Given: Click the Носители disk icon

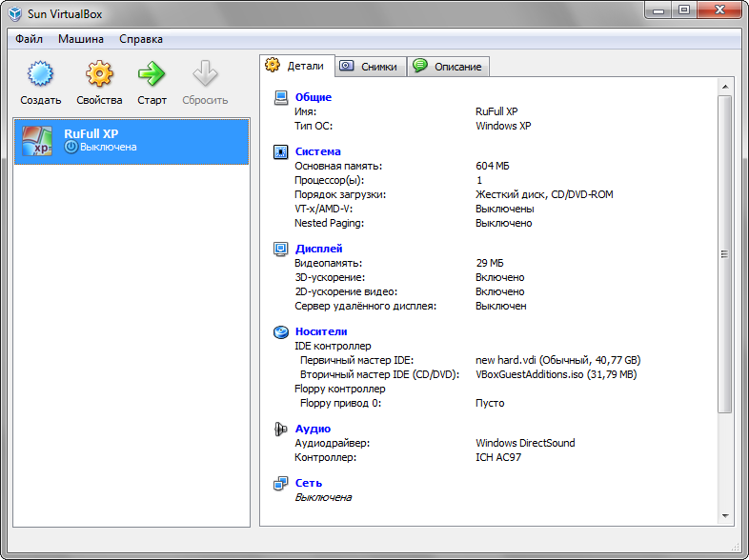Looking at the screenshot, I should [x=281, y=331].
